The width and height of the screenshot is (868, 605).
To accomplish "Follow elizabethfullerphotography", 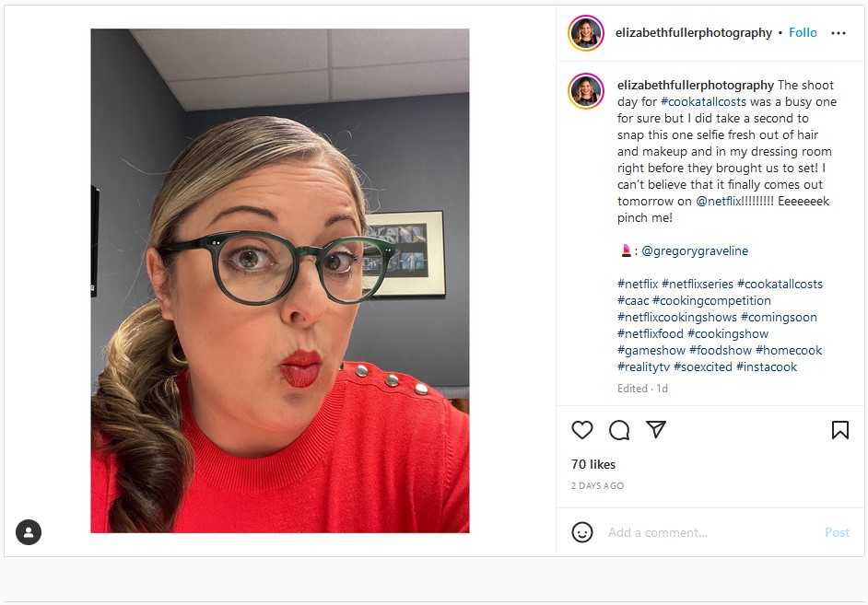I will 803,32.
